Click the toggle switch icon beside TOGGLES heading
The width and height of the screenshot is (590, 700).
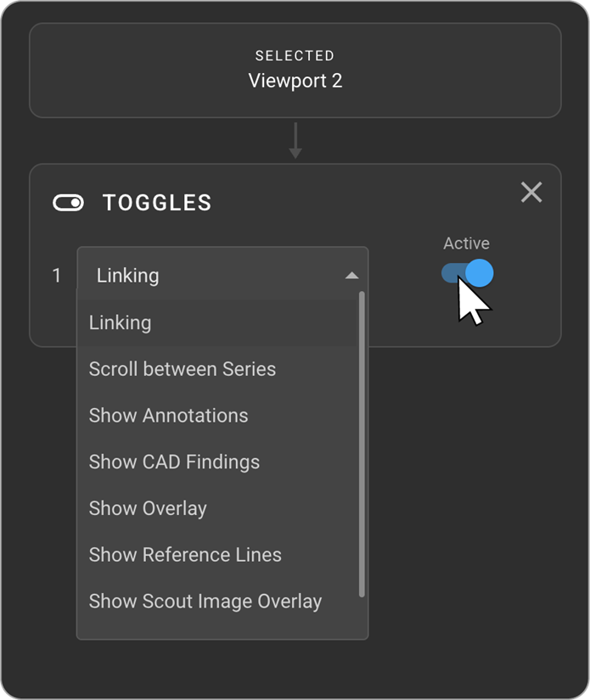coord(68,203)
